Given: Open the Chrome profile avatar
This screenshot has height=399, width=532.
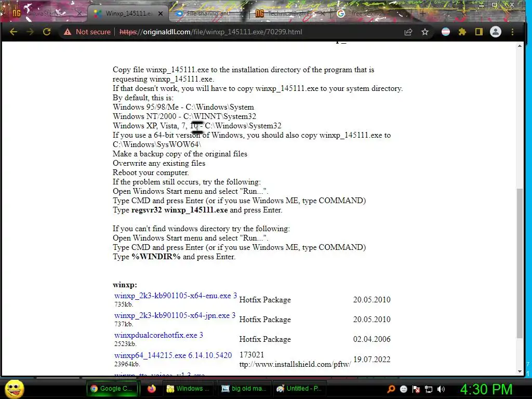Looking at the screenshot, I should coord(495,32).
